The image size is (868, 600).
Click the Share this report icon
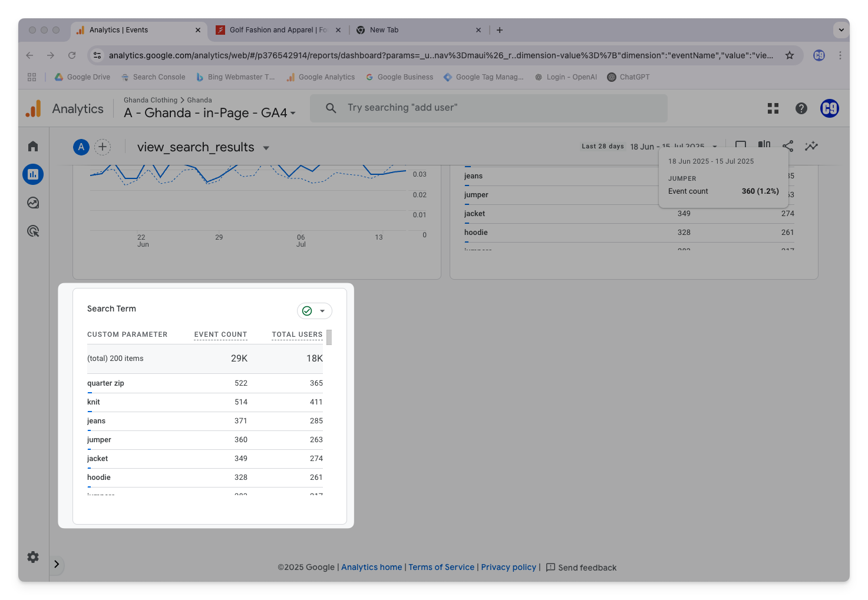[788, 146]
